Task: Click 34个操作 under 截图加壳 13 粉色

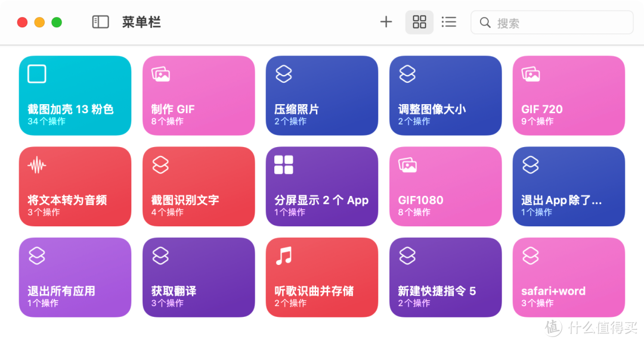Action: click(x=47, y=121)
